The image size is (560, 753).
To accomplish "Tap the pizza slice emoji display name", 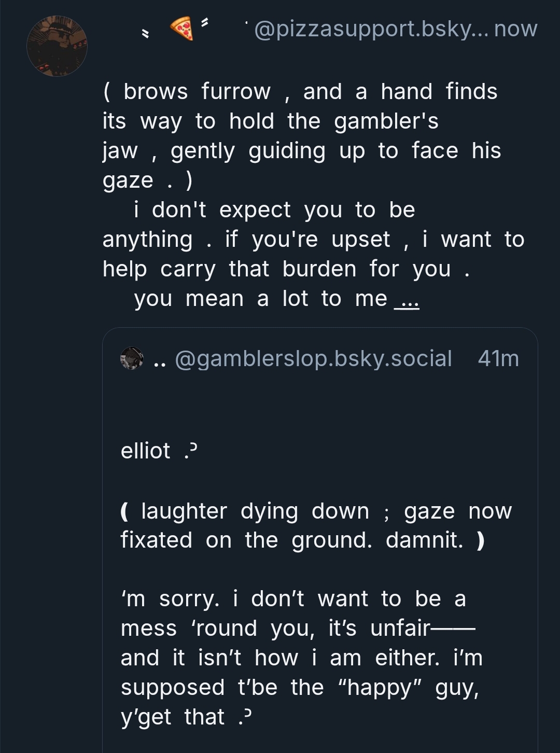I will point(181,29).
